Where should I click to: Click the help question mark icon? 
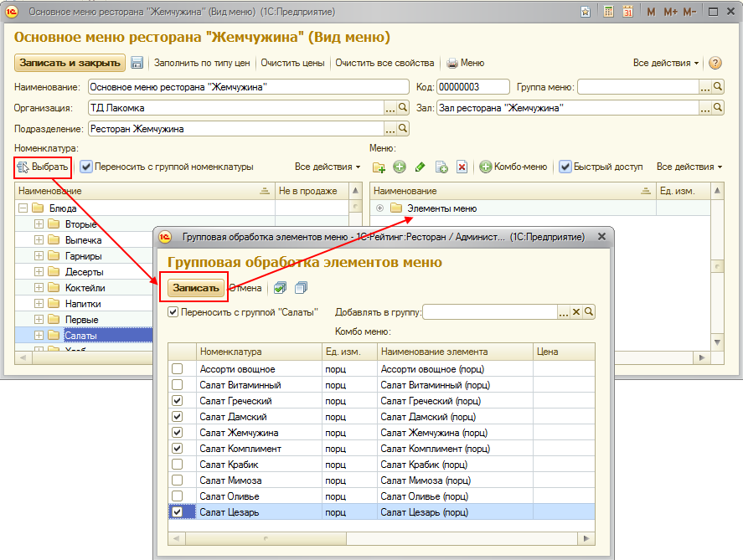pyautogui.click(x=715, y=63)
